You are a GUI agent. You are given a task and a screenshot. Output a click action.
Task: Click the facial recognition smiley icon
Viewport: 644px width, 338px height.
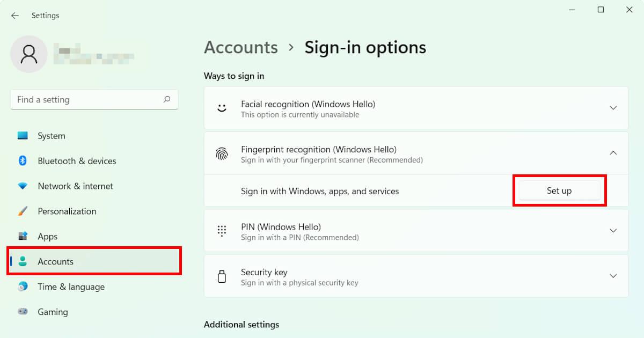[x=223, y=107]
